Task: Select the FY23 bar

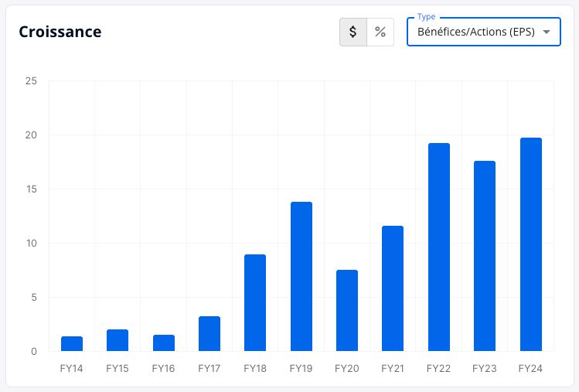Action: tap(485, 256)
